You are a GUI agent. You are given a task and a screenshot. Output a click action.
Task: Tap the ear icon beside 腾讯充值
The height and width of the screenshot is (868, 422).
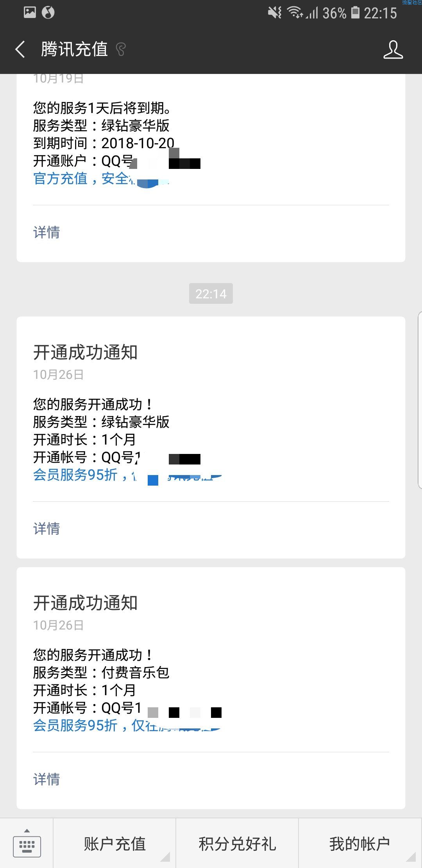[x=121, y=50]
